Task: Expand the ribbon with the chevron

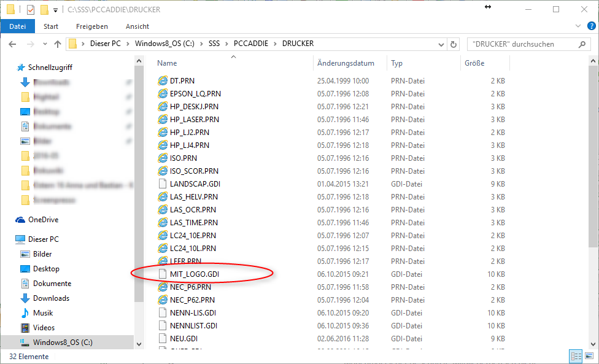Action: [x=578, y=26]
